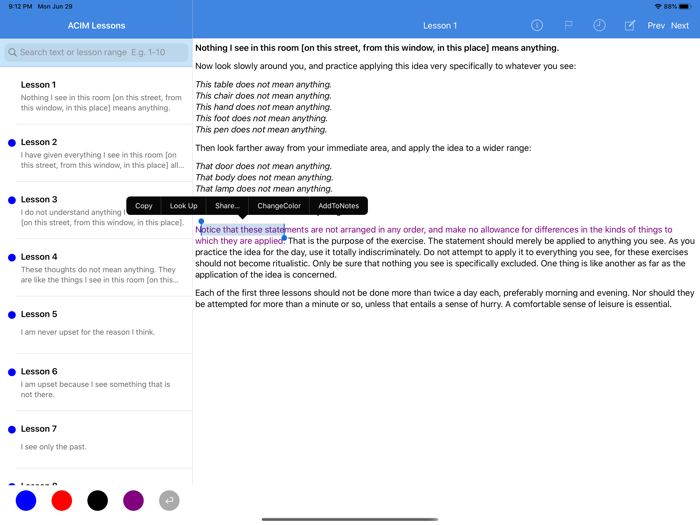
Task: Click 'That door does not mean anything.'
Action: 263,166
